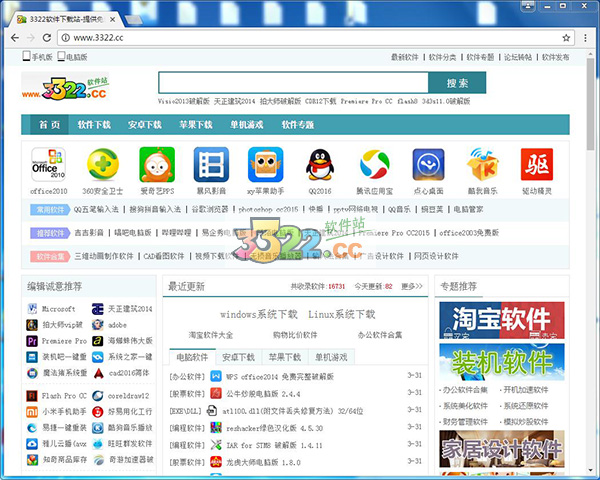Image resolution: width=600 pixels, height=480 pixels.
Task: Open the 苹果下载 navigation item
Action: 196,125
